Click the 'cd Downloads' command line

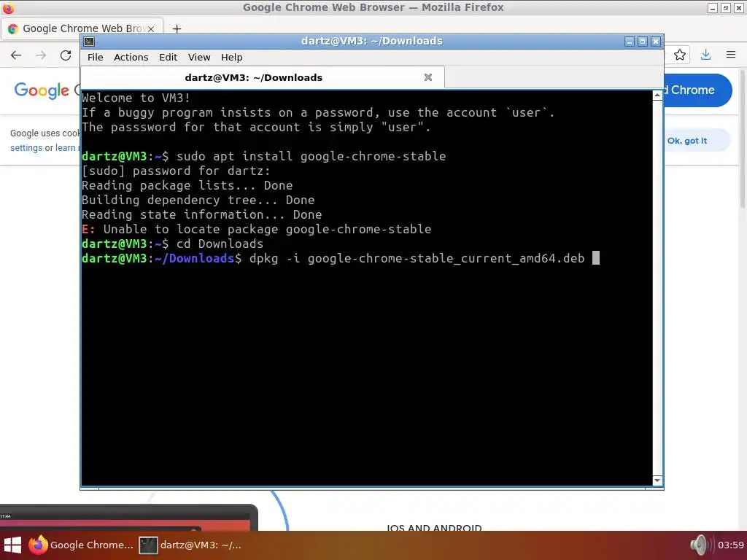pos(220,244)
